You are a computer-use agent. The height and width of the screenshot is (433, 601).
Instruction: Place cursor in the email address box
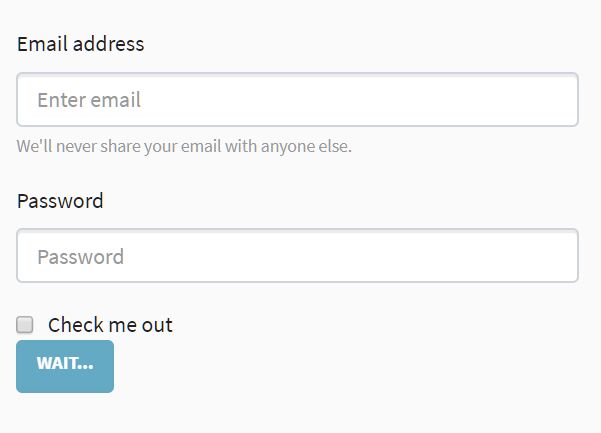[297, 100]
